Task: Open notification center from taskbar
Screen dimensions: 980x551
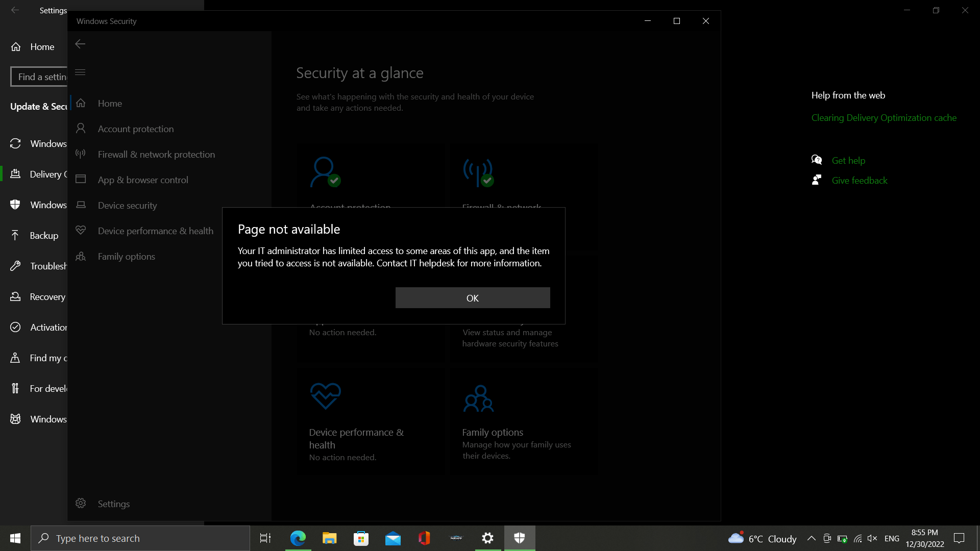Action: coord(959,538)
